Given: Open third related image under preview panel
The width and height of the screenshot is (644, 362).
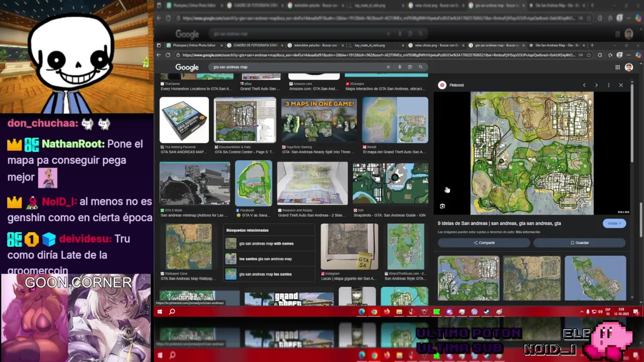Looking at the screenshot, I should pos(595,278).
